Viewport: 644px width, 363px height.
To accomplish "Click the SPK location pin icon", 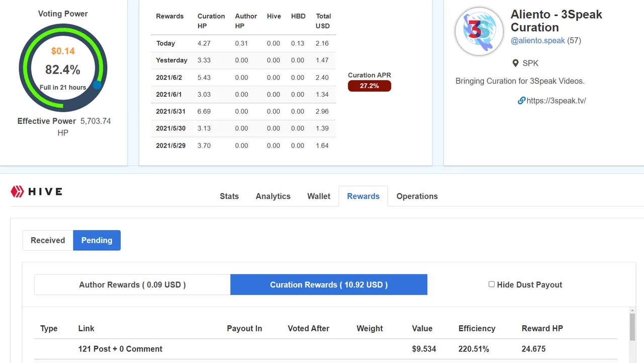I will 515,63.
